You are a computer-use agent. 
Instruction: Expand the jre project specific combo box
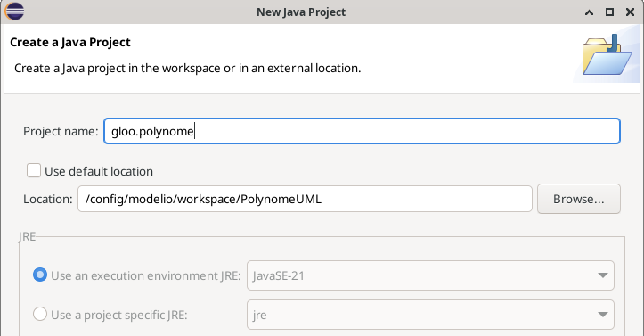click(x=430, y=315)
